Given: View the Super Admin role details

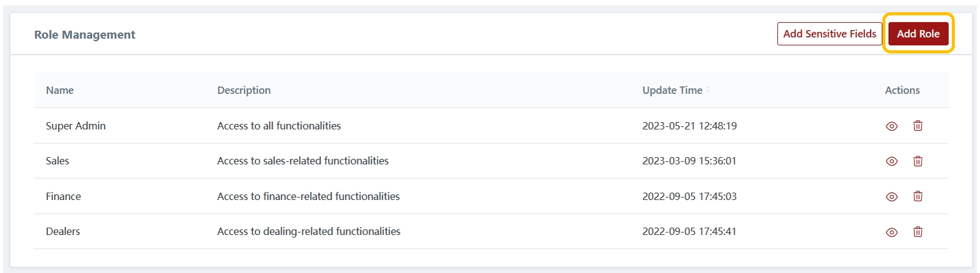Looking at the screenshot, I should 892,126.
